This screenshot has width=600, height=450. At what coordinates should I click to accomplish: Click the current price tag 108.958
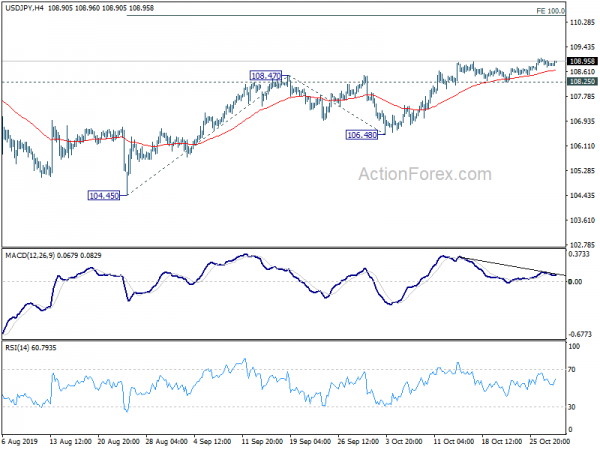[x=581, y=62]
